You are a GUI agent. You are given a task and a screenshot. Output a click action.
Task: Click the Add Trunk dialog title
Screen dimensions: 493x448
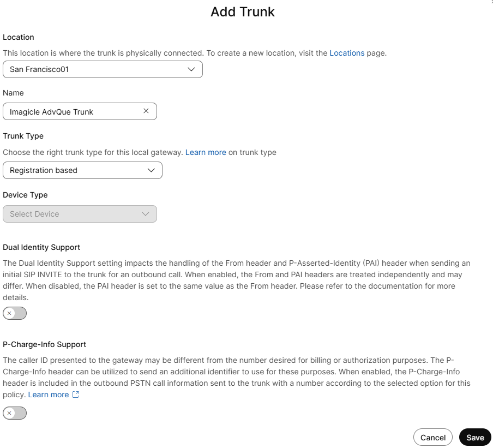(x=243, y=11)
